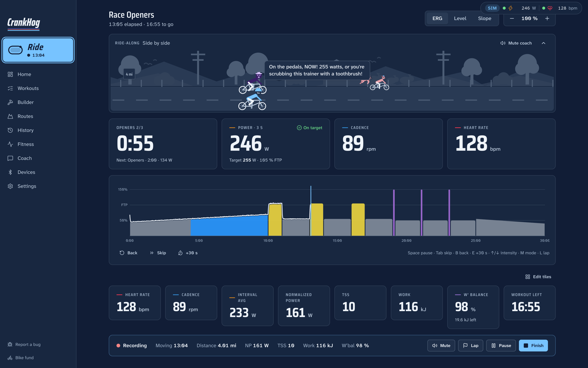Click the SIM status badge
Image resolution: width=588 pixels, height=368 pixels.
pos(492,8)
